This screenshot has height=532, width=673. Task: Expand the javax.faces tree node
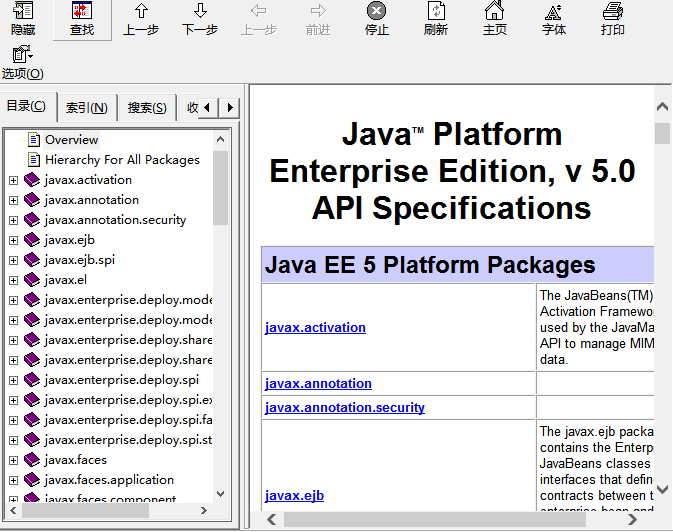click(x=13, y=460)
